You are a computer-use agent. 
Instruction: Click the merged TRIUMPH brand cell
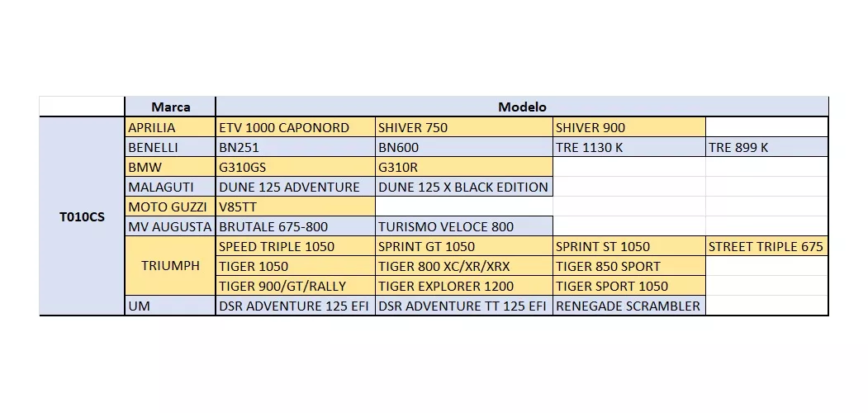170,266
